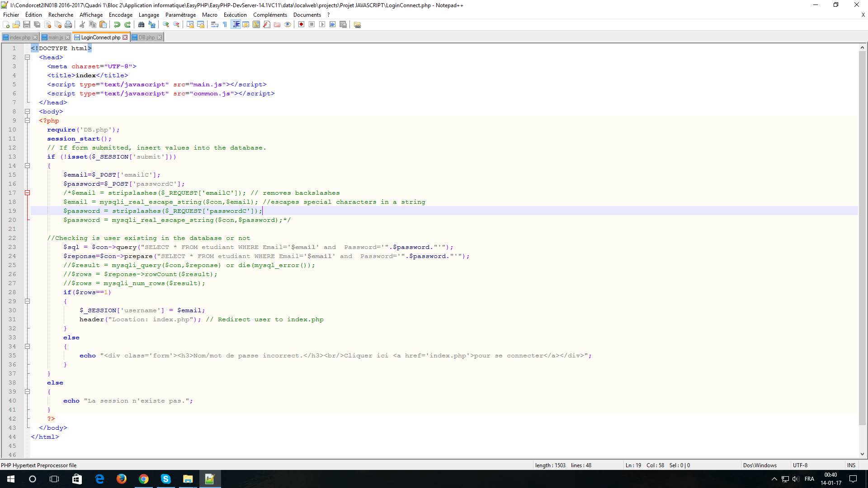Click the Paste toolbar icon

pyautogui.click(x=103, y=25)
